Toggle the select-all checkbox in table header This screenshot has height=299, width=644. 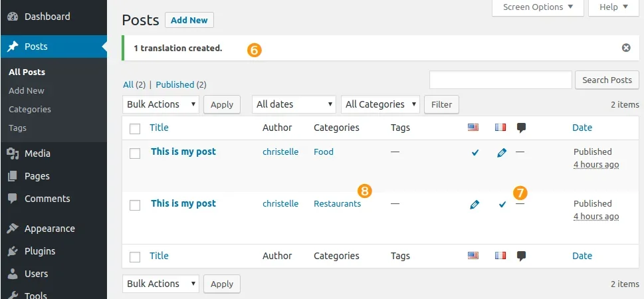[135, 128]
